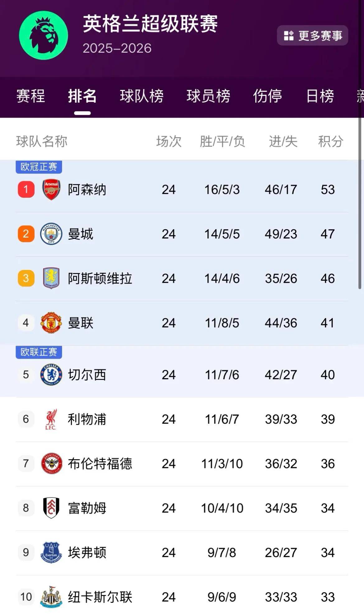
Task: Open the Arsenal club crest
Action: [x=51, y=189]
